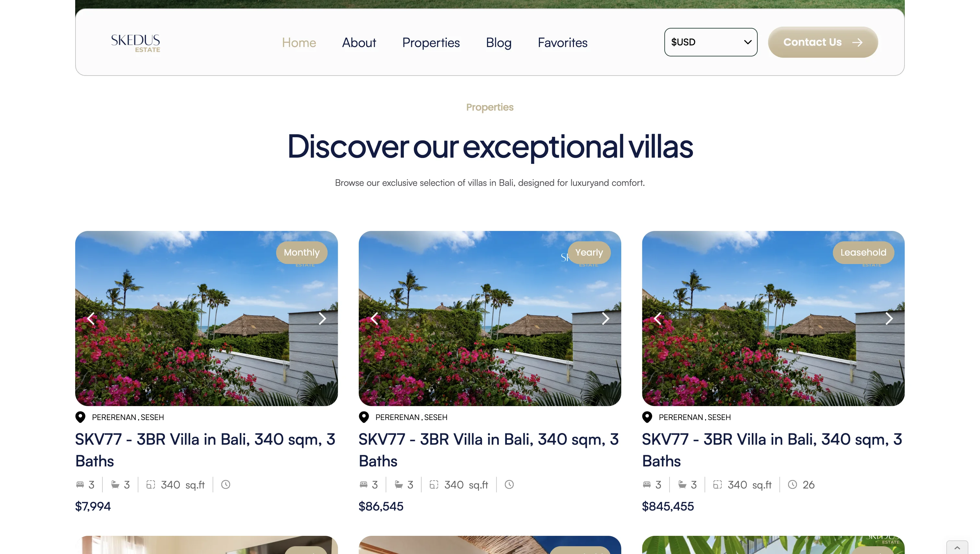Advance to next photo on Yearly villa

pos(606,318)
